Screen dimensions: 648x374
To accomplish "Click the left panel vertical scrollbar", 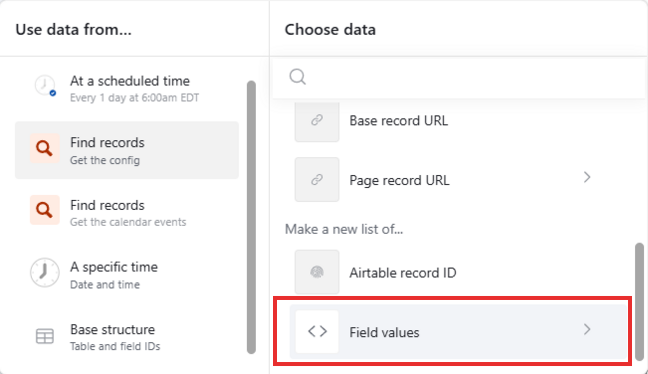I will point(251,217).
